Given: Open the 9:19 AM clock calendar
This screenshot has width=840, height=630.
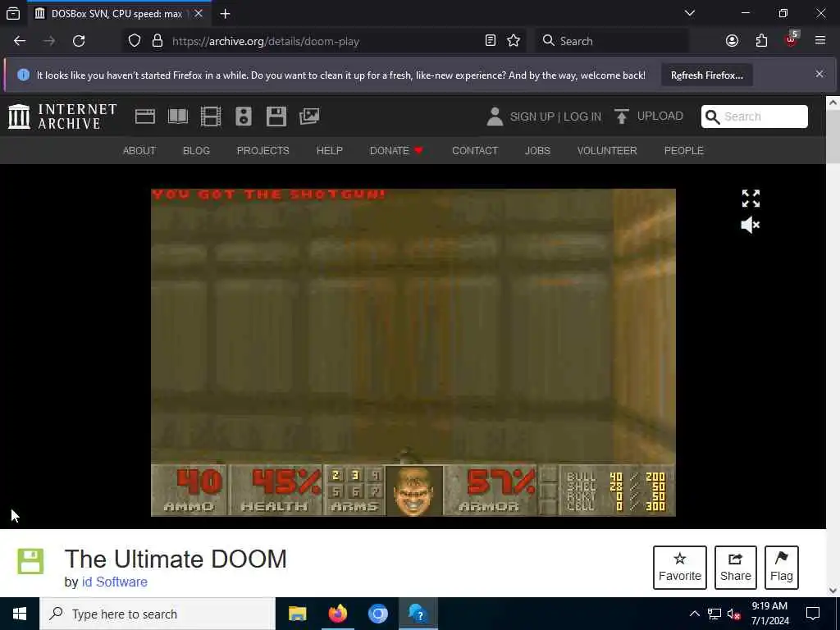Looking at the screenshot, I should [x=769, y=614].
